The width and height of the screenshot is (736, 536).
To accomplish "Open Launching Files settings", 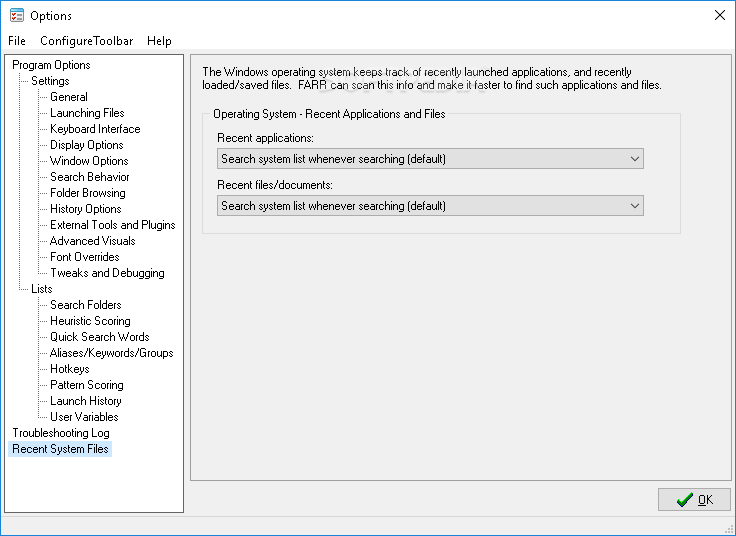I will (87, 113).
